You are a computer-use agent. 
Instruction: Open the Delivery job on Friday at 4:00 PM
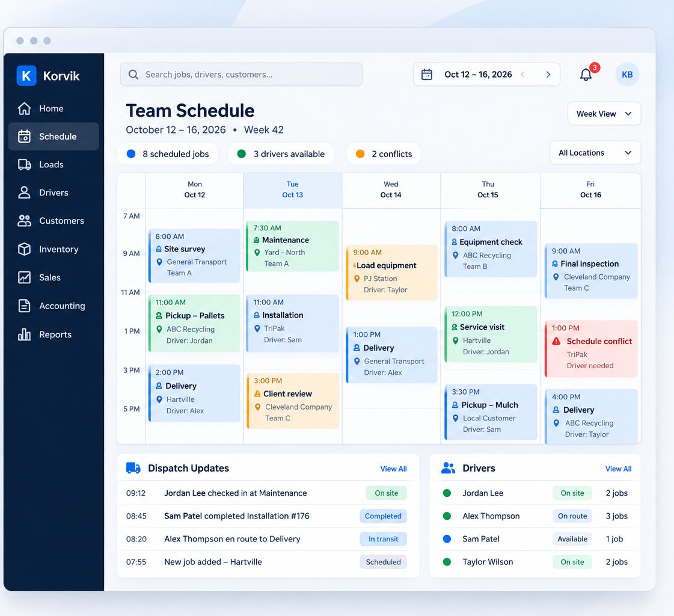591,416
